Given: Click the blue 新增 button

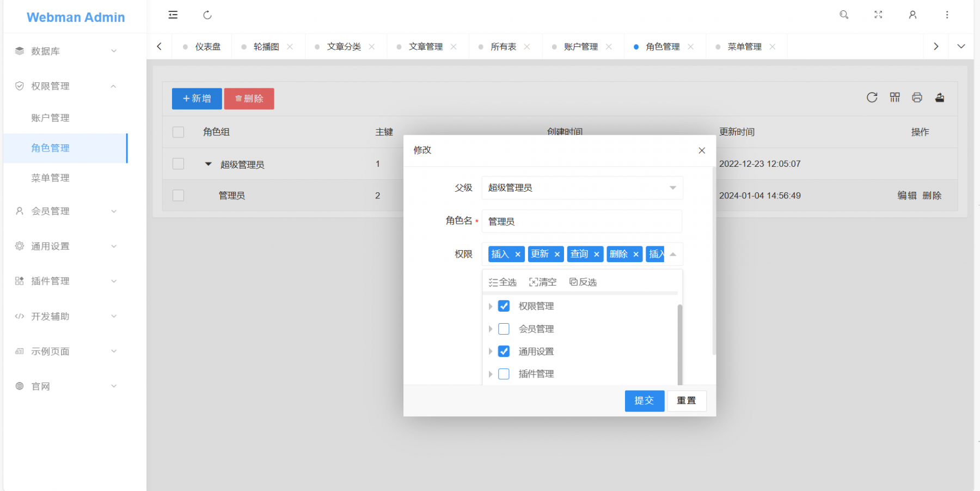Looking at the screenshot, I should [x=197, y=99].
